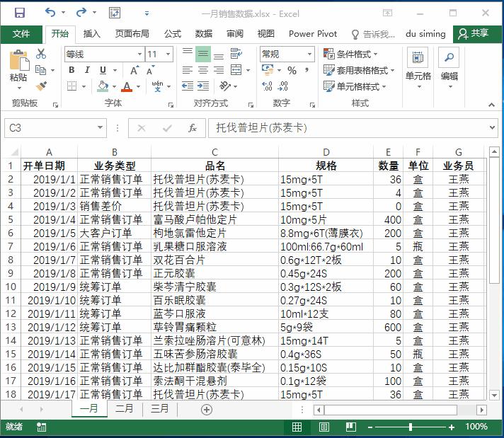Image resolution: width=504 pixels, height=438 pixels.
Task: Toggle middle vertical alignment
Action: (x=203, y=54)
